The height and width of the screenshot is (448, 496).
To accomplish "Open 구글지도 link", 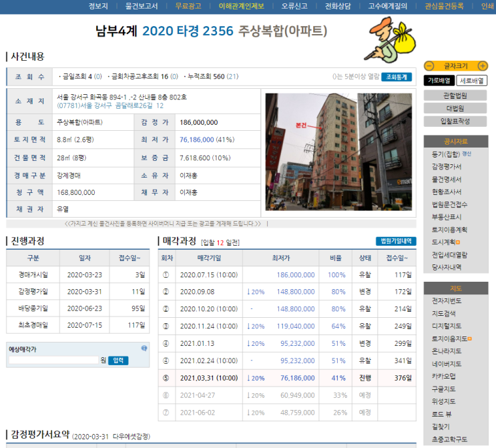I will click(x=444, y=389).
